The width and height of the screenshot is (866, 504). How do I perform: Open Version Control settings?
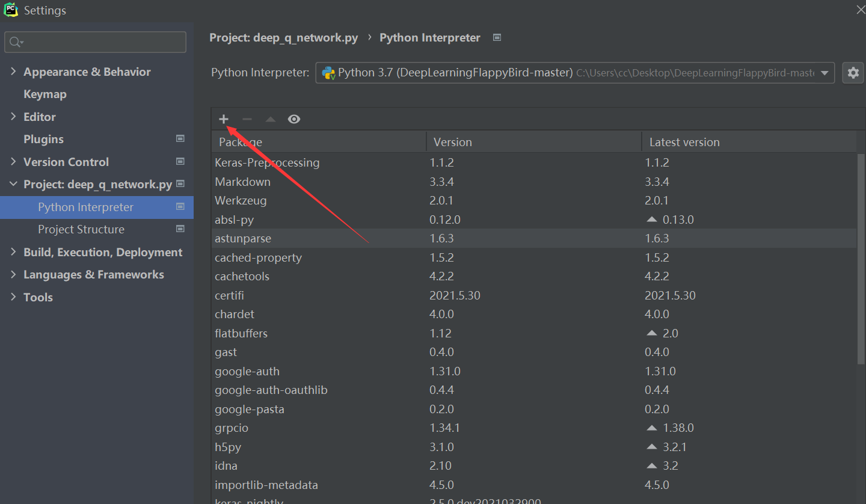[66, 162]
